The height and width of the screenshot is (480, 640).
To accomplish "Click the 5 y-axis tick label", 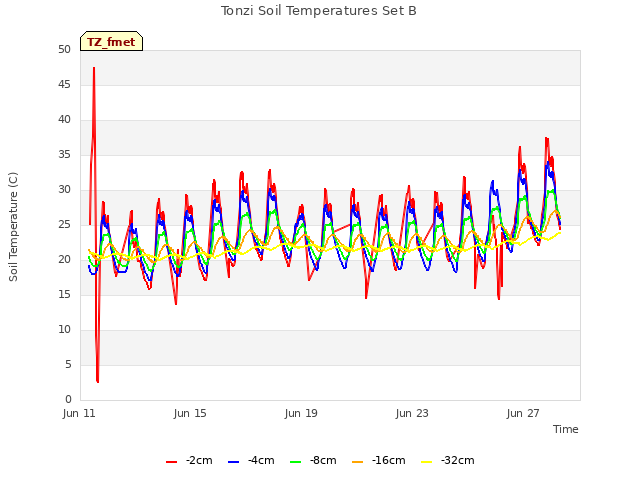I will tap(68, 364).
